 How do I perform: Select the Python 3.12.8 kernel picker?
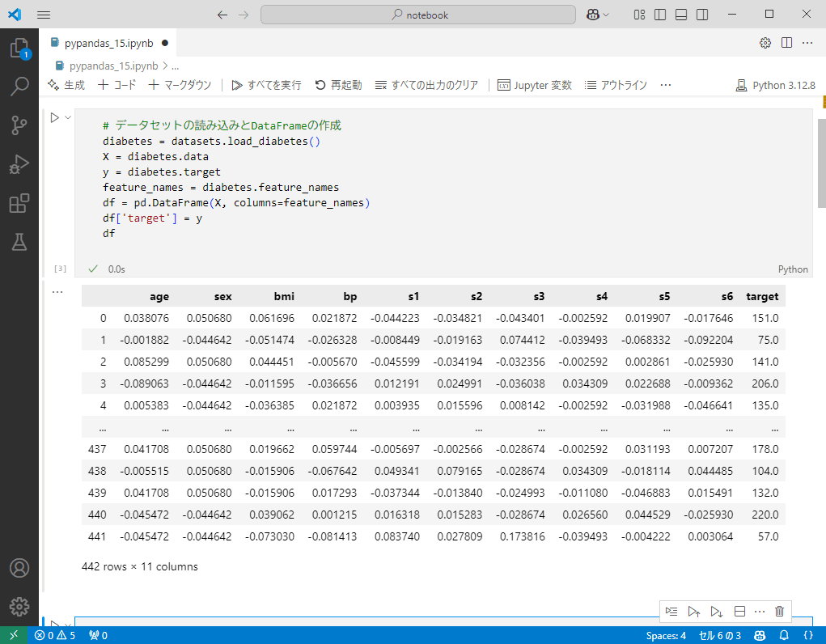pyautogui.click(x=775, y=85)
